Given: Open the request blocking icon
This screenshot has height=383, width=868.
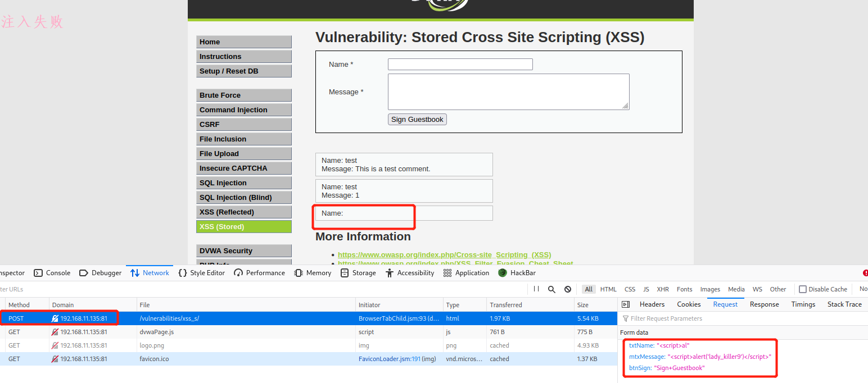Looking at the screenshot, I should pos(568,289).
